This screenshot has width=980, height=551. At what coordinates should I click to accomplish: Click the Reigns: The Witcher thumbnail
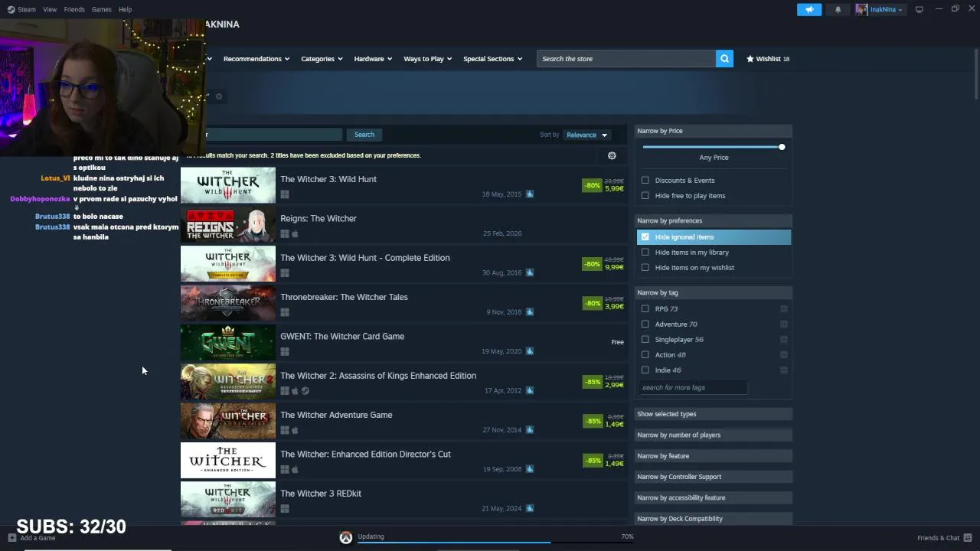(228, 225)
